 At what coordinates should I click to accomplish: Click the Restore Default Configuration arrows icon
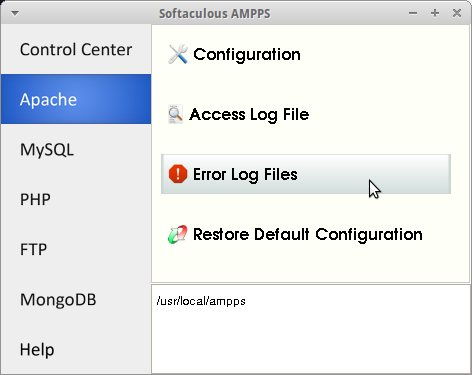coord(178,234)
